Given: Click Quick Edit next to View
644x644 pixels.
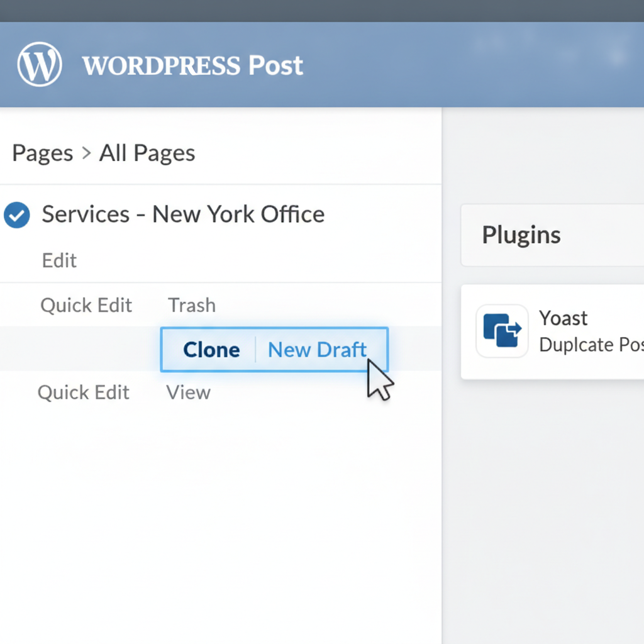Looking at the screenshot, I should click(84, 392).
